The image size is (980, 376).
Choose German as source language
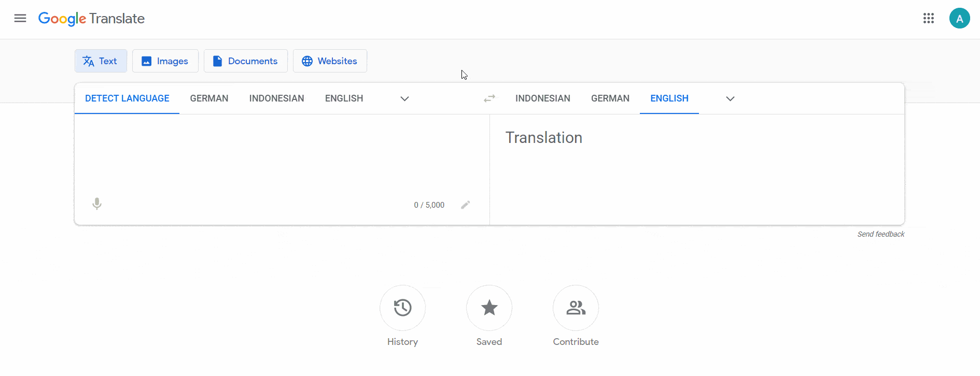(x=209, y=98)
